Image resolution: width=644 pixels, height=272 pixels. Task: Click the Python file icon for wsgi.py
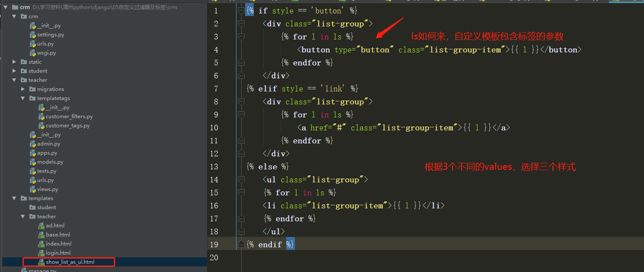tap(33, 53)
